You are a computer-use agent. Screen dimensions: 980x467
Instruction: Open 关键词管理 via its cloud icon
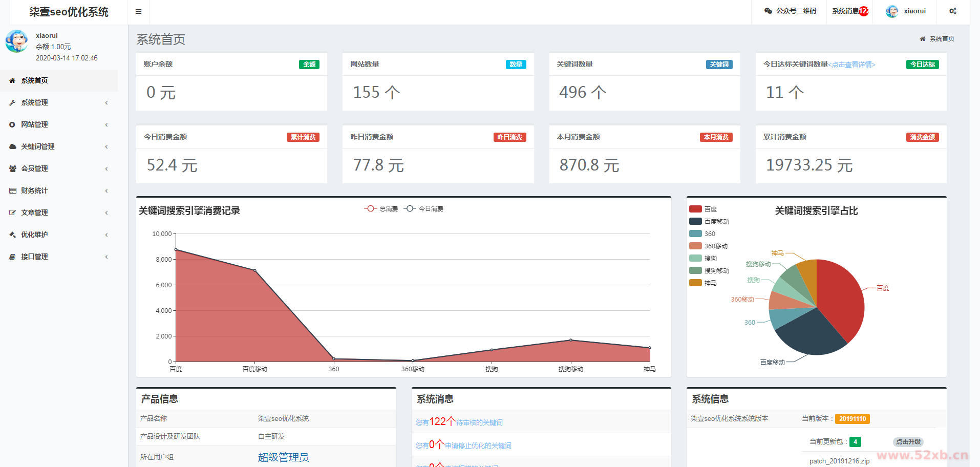click(12, 146)
